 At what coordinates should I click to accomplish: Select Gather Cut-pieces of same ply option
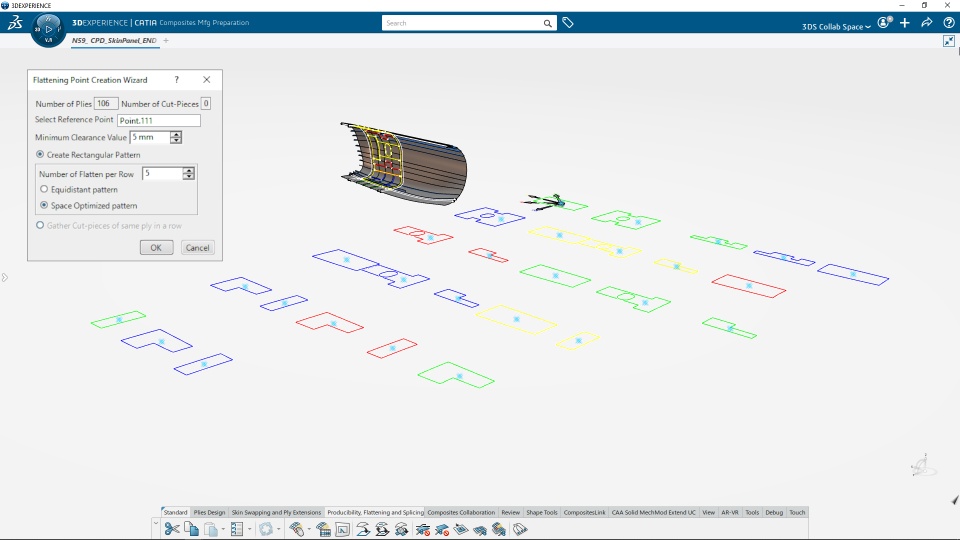[40, 225]
